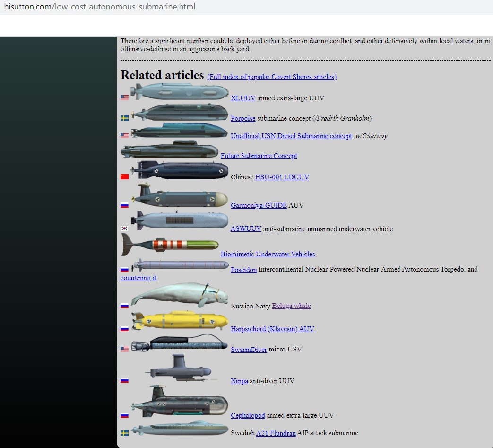Click the Beluga whale illustration
The width and height of the screenshot is (493, 448).
(x=179, y=295)
